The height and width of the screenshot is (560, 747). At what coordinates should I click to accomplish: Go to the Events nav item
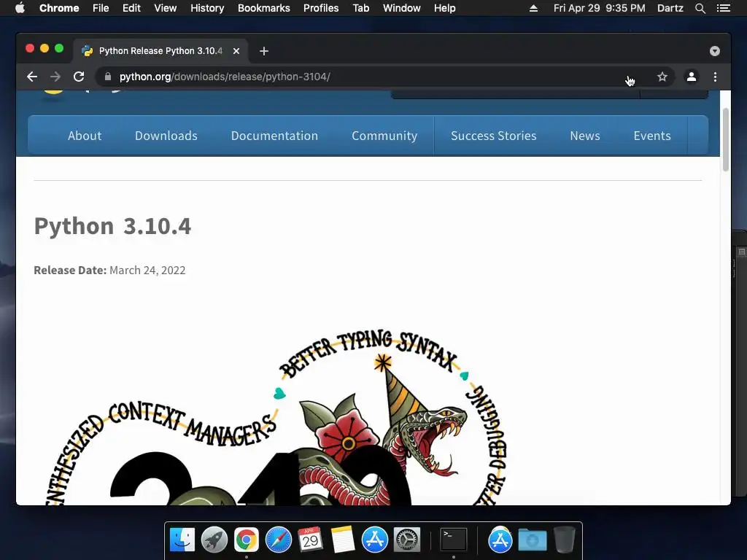(652, 136)
